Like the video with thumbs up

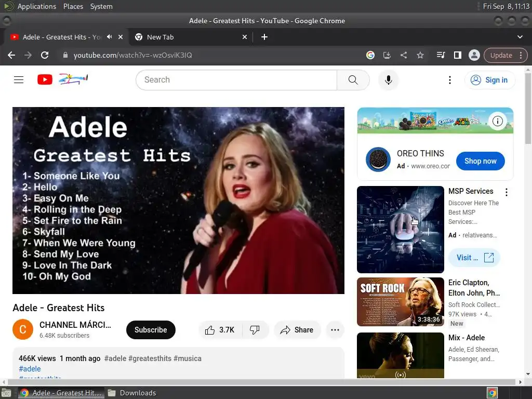220,330
